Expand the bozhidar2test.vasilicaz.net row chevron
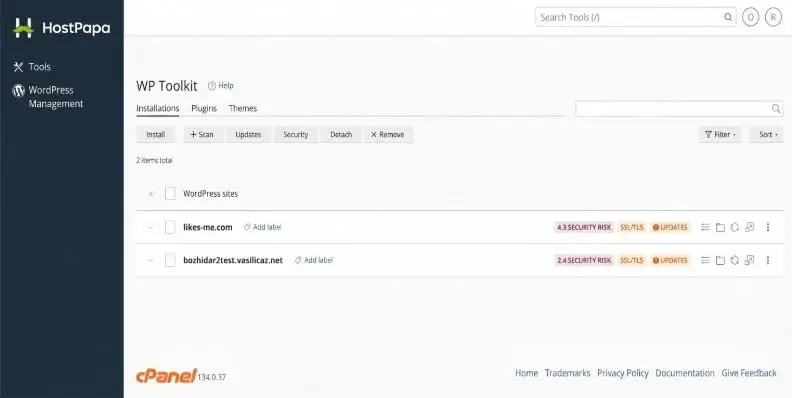The image size is (792, 398). [x=151, y=261]
